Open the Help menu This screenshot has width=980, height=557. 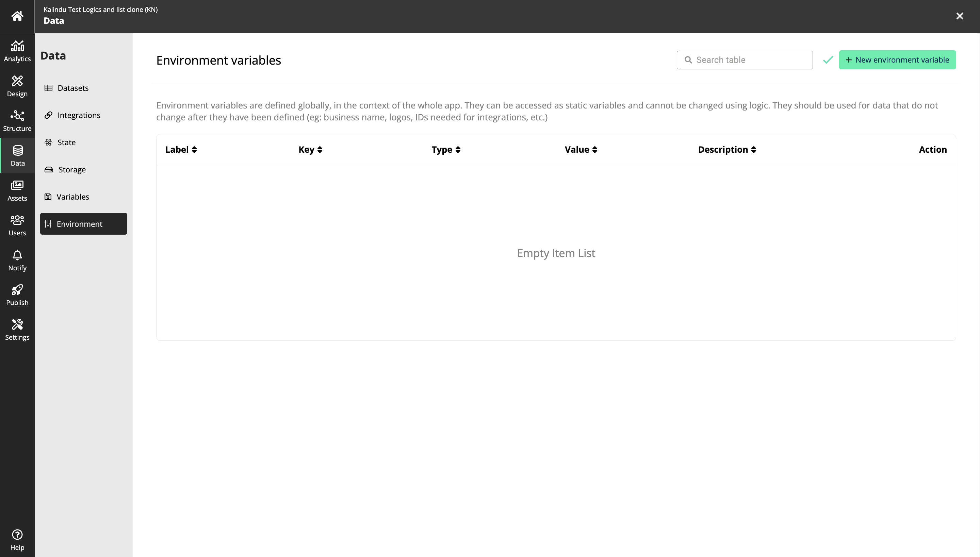point(17,540)
